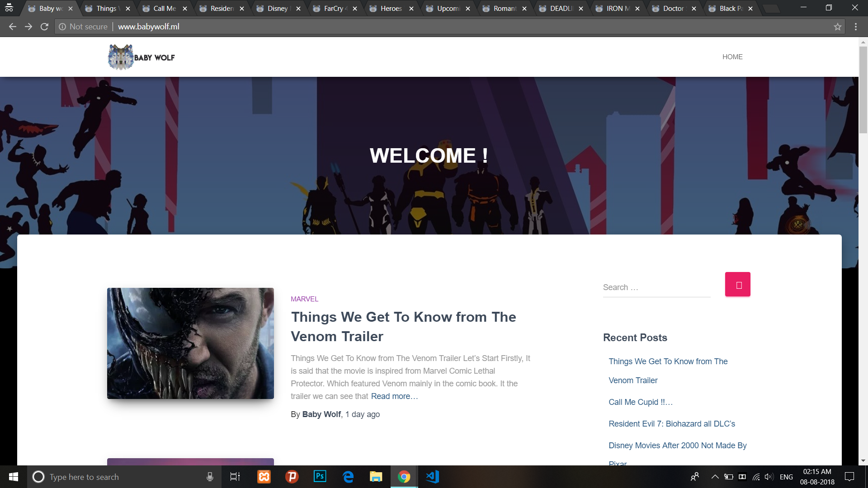Image resolution: width=868 pixels, height=488 pixels.
Task: Click the scrollbar down arrow
Action: 863,460
